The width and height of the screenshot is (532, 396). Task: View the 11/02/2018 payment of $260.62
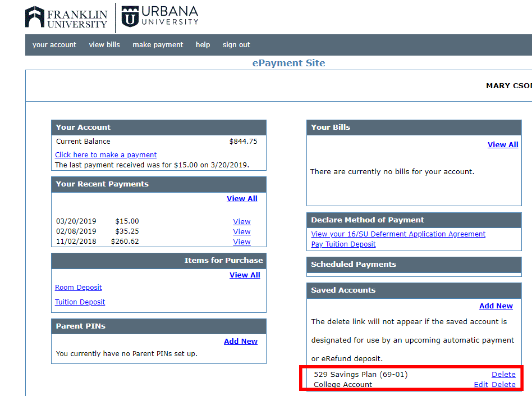241,242
